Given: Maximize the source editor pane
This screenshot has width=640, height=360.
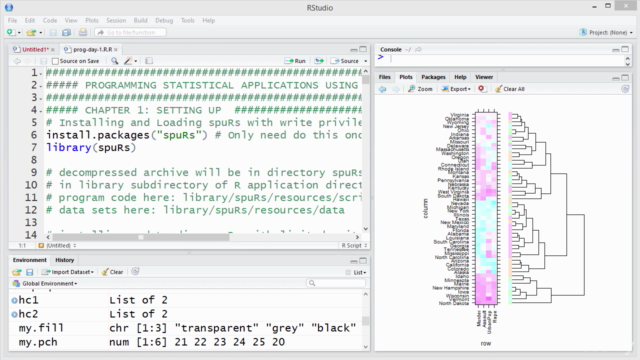Looking at the screenshot, I should pos(363,49).
